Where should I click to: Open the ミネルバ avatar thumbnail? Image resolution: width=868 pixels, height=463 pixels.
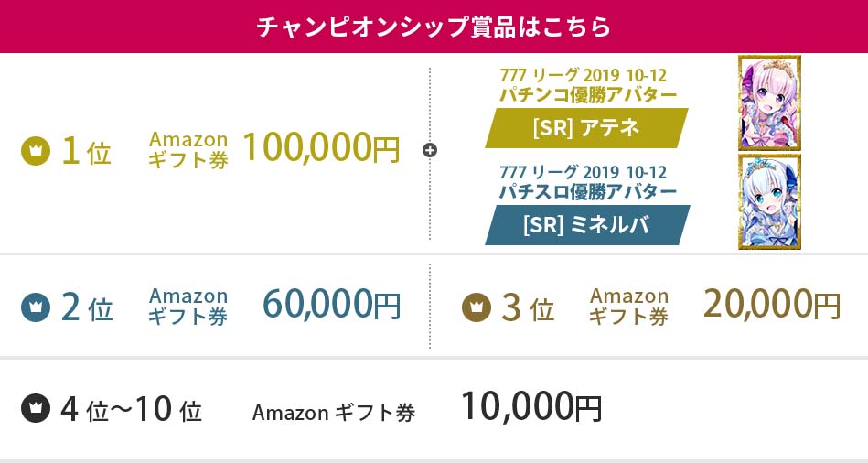(x=769, y=201)
